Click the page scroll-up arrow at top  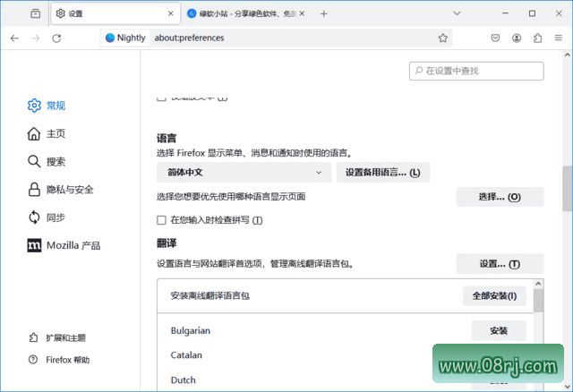[567, 55]
